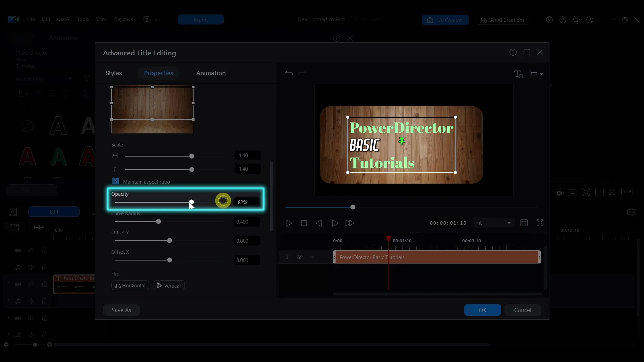Image resolution: width=644 pixels, height=362 pixels.
Task: Play the title preview
Action: point(288,223)
